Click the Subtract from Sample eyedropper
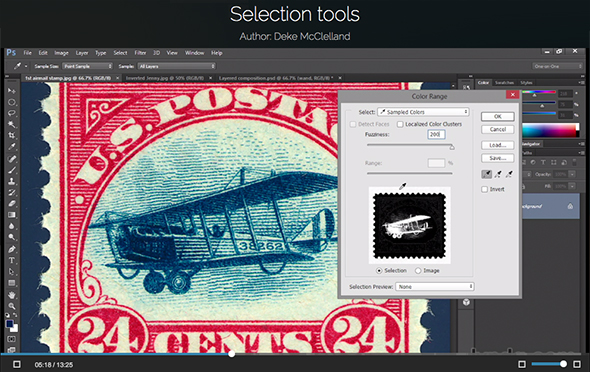Image resolution: width=590 pixels, height=372 pixels. [509, 174]
